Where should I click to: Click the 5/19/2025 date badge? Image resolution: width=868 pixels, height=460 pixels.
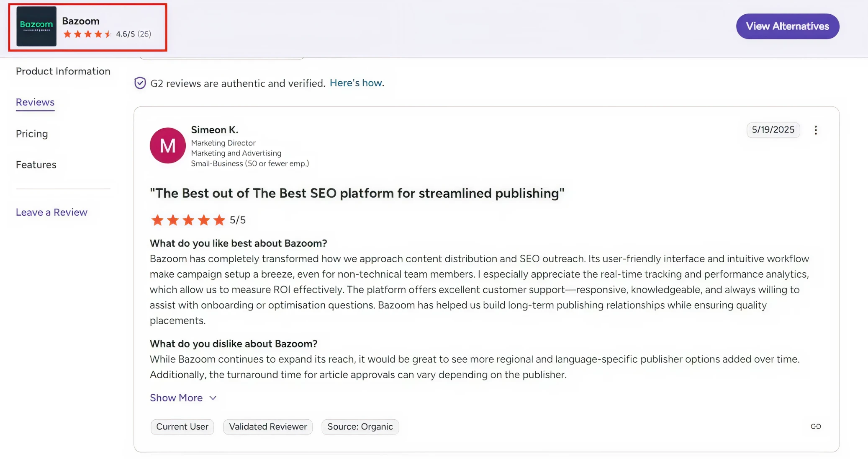coord(773,130)
